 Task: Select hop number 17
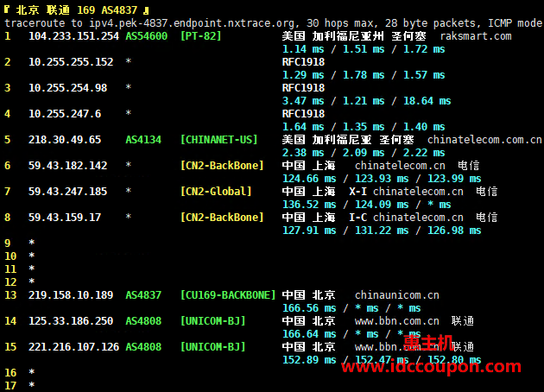[x=10, y=386]
